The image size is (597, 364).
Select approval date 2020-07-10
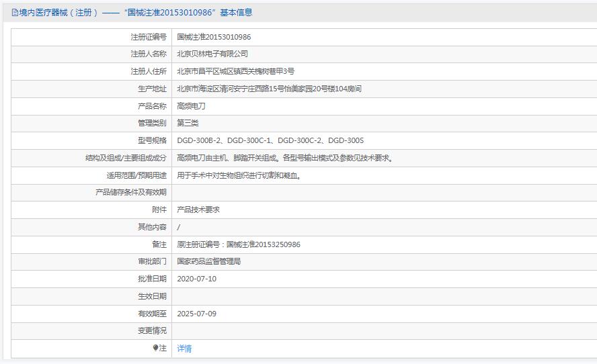coord(197,279)
